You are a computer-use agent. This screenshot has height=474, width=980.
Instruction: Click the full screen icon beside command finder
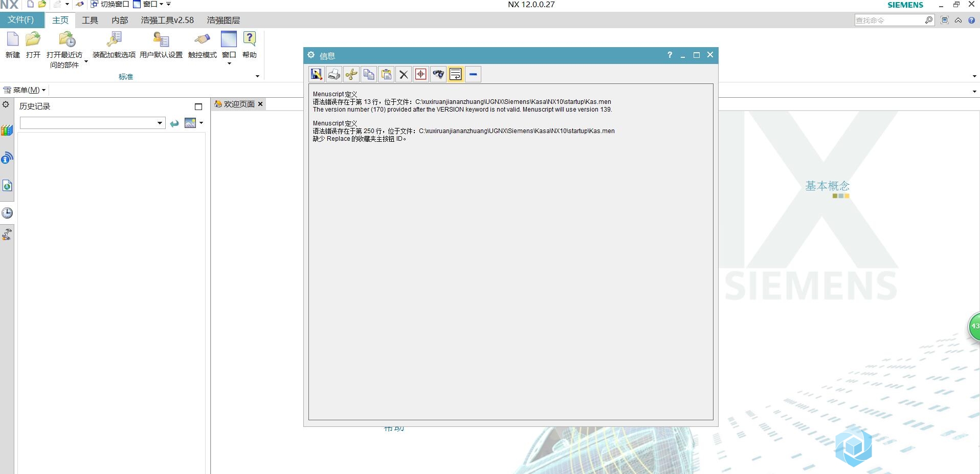[x=945, y=20]
